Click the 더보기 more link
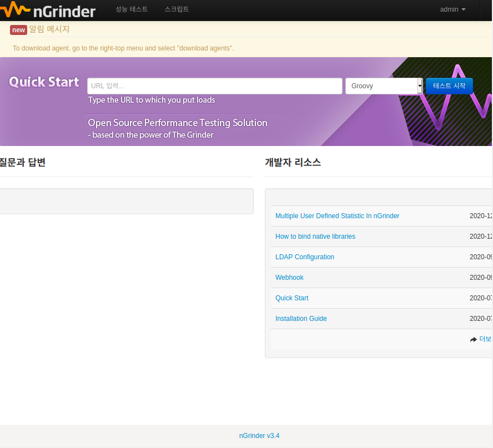 [485, 339]
